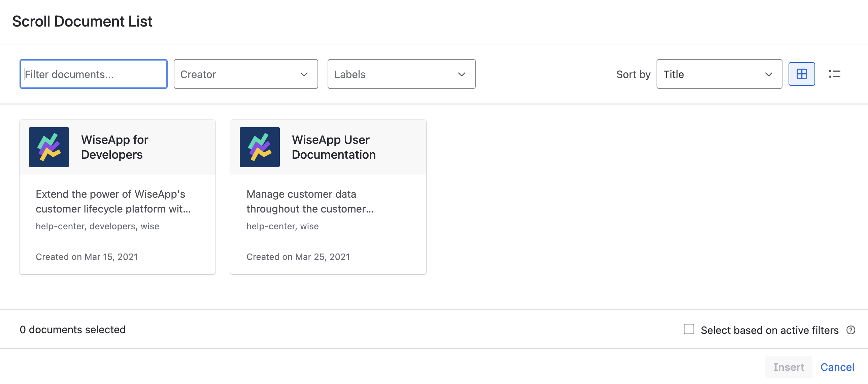The height and width of the screenshot is (384, 868).
Task: Focus the Filter documents text field
Action: [94, 74]
